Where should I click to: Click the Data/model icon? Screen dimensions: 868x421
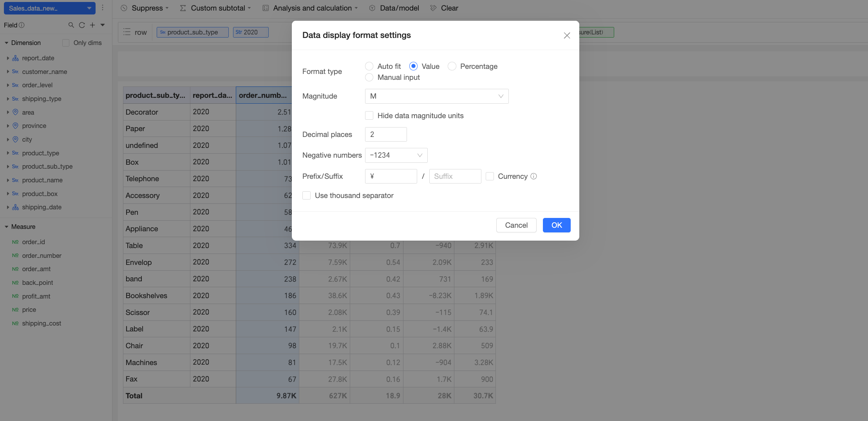(372, 8)
